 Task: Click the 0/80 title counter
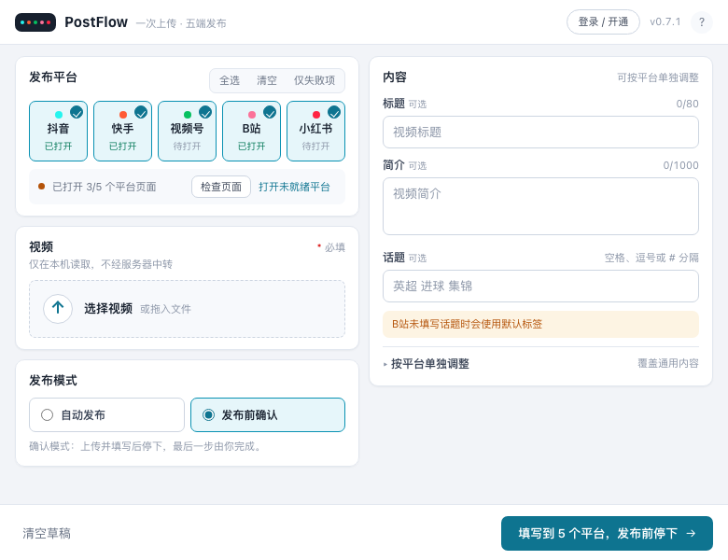(687, 104)
